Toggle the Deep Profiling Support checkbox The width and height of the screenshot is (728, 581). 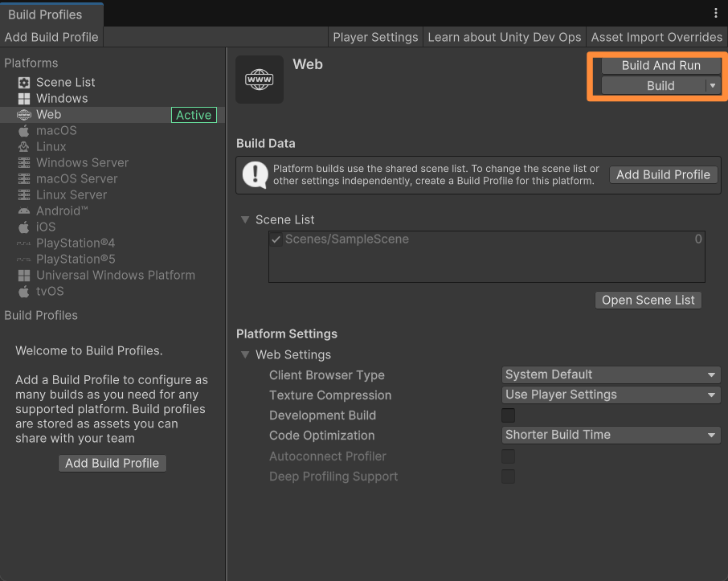pyautogui.click(x=508, y=477)
